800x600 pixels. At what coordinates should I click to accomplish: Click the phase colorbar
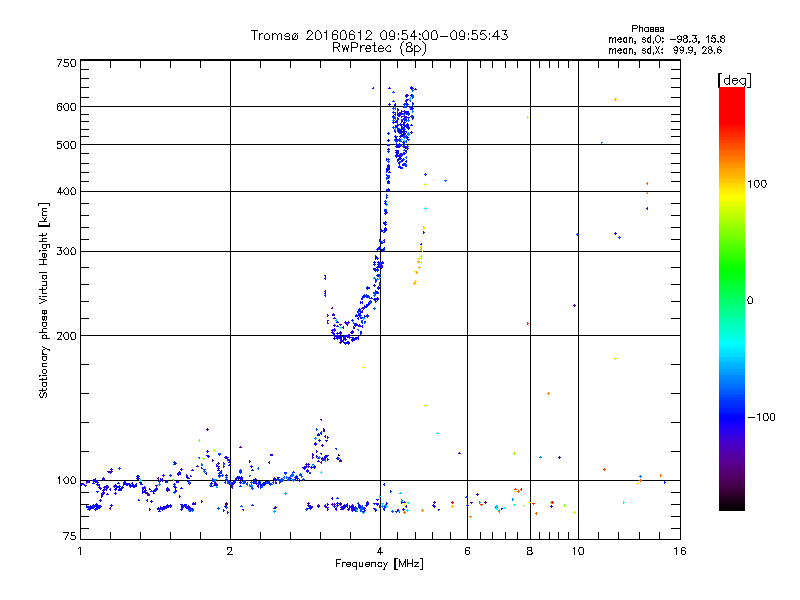pos(732,298)
